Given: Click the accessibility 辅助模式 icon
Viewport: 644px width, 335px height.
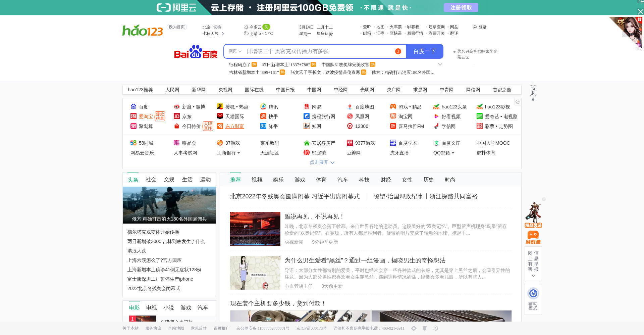Looking at the screenshot, I should pyautogui.click(x=533, y=293).
